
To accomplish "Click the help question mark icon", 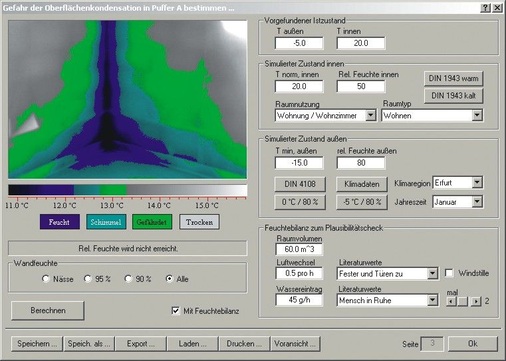I will tap(485, 7).
